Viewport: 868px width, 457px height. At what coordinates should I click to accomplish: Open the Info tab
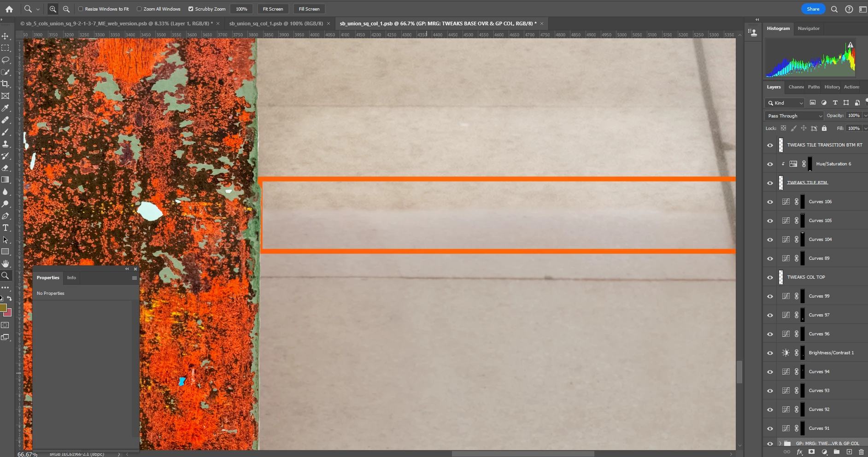(71, 278)
